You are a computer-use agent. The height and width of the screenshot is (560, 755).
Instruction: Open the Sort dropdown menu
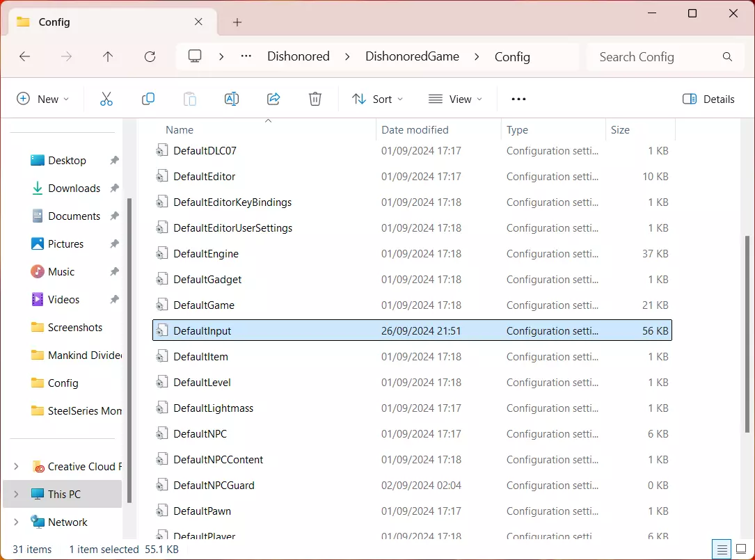point(378,99)
